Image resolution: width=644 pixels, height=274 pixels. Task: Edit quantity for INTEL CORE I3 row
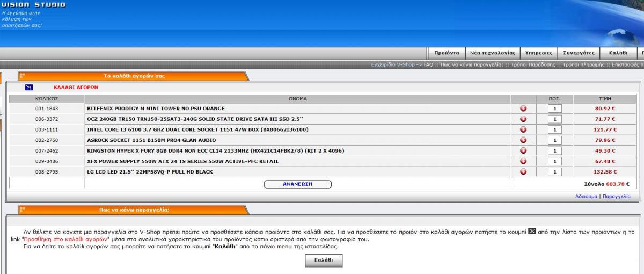tap(554, 129)
